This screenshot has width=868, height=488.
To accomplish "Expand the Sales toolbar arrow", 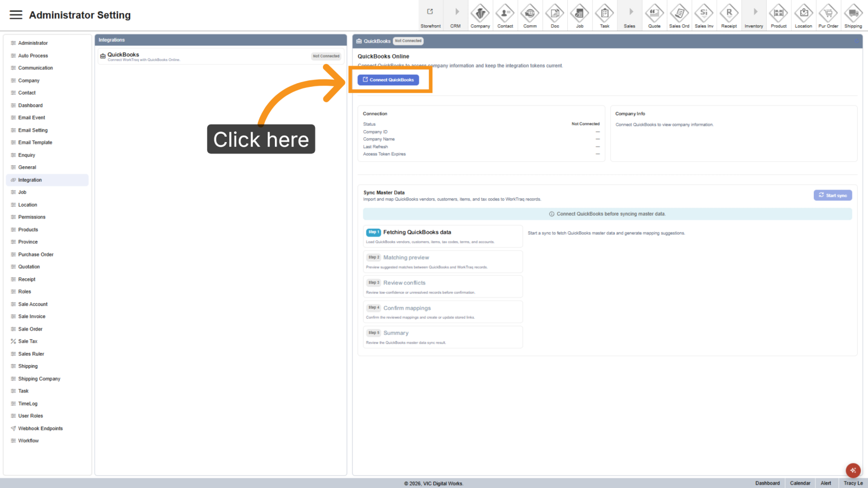I will [630, 15].
